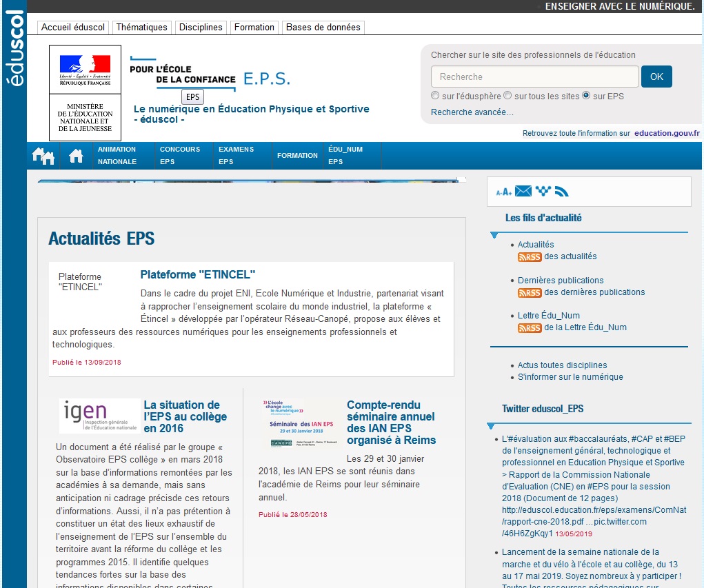Open the Animation Nationale navigation menu
This screenshot has width=704, height=588.
click(117, 156)
